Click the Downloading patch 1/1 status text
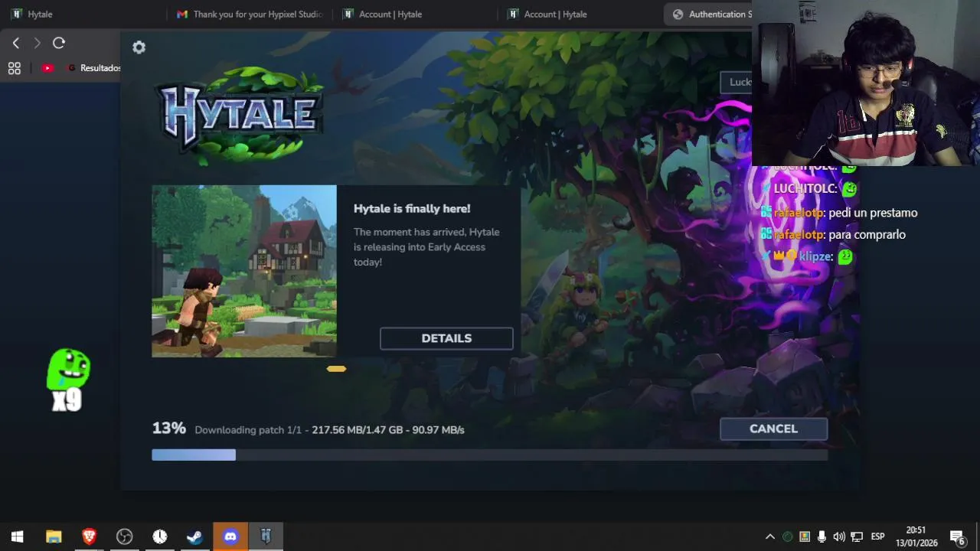This screenshot has height=551, width=980. point(248,430)
